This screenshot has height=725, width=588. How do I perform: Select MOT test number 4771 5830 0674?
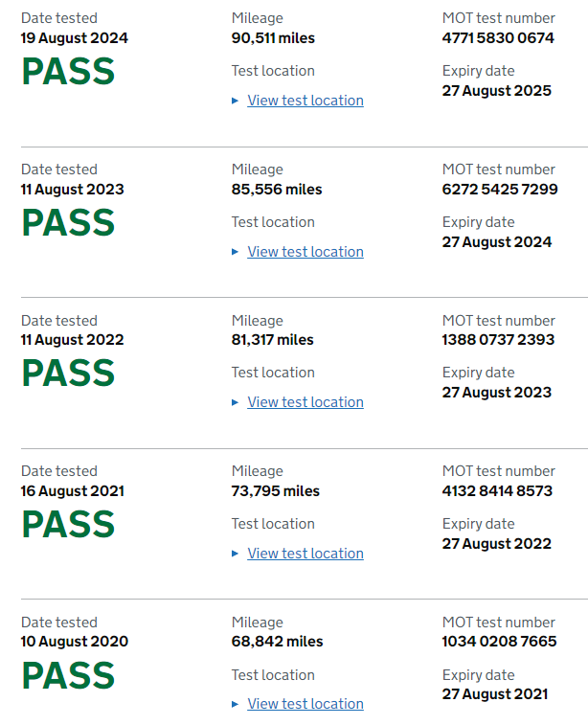click(498, 38)
